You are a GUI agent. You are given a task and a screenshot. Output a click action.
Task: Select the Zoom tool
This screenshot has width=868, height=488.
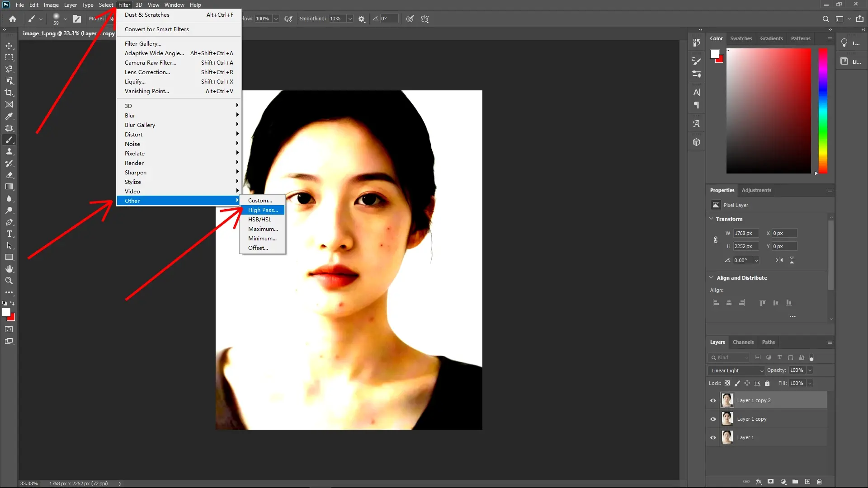(x=9, y=281)
